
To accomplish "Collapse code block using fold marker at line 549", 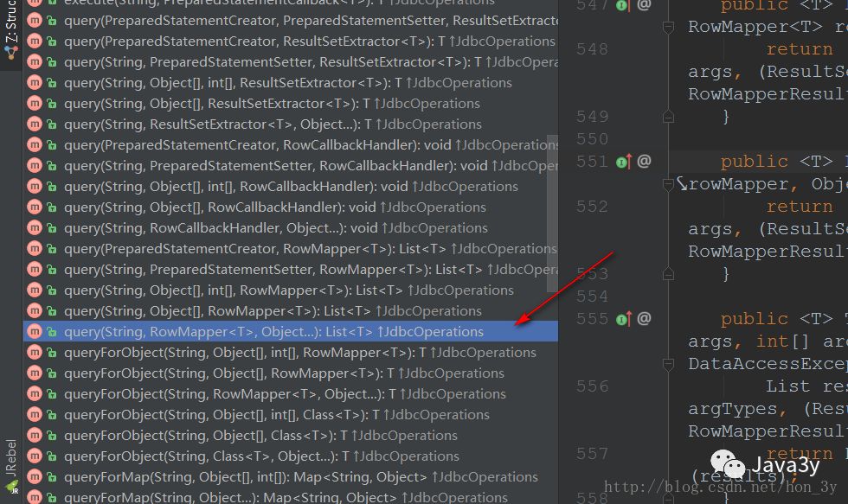I will pos(668,117).
